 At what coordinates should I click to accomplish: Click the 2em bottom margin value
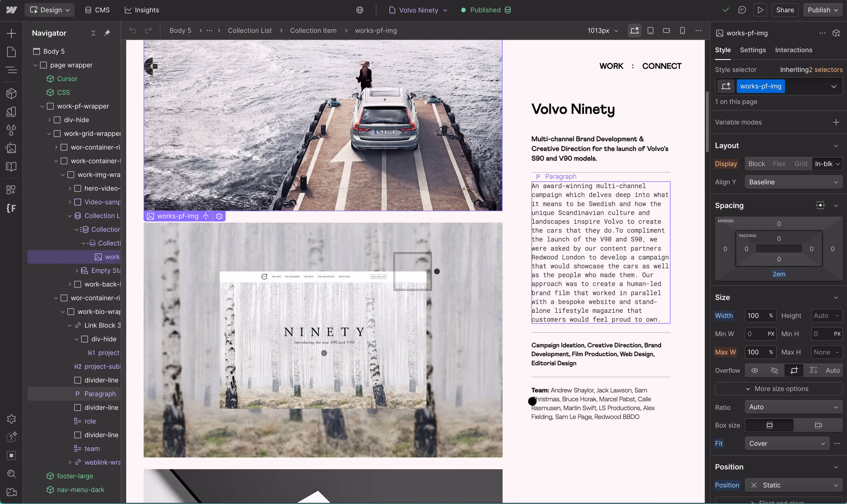coord(779,274)
